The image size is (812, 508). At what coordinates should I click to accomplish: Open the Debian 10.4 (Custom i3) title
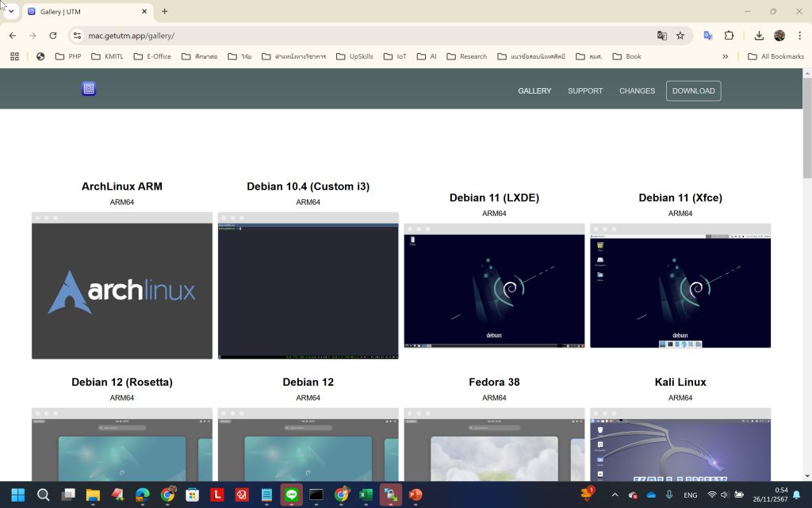(x=308, y=187)
